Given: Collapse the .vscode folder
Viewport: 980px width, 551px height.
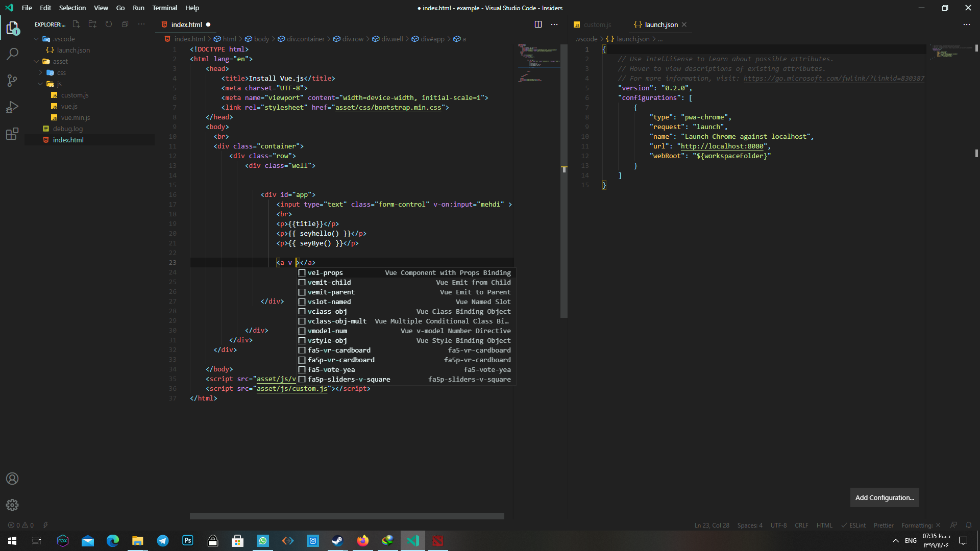Looking at the screenshot, I should point(36,38).
